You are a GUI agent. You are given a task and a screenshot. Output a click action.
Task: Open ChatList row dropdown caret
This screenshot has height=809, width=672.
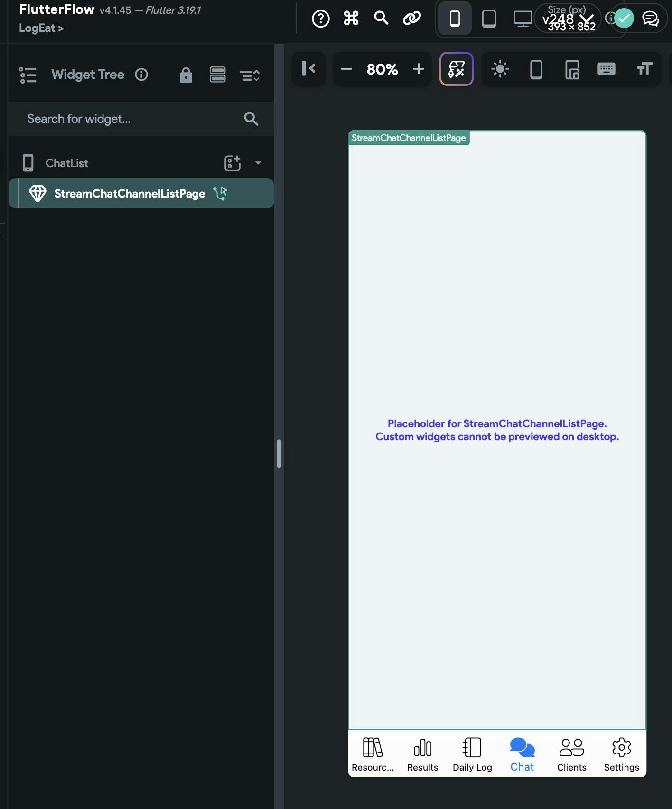click(258, 163)
